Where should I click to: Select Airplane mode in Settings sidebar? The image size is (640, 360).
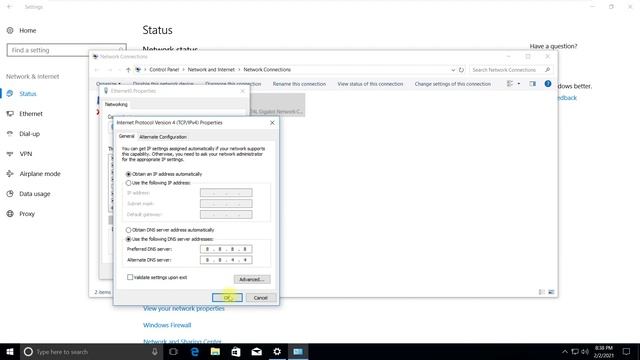(x=40, y=174)
